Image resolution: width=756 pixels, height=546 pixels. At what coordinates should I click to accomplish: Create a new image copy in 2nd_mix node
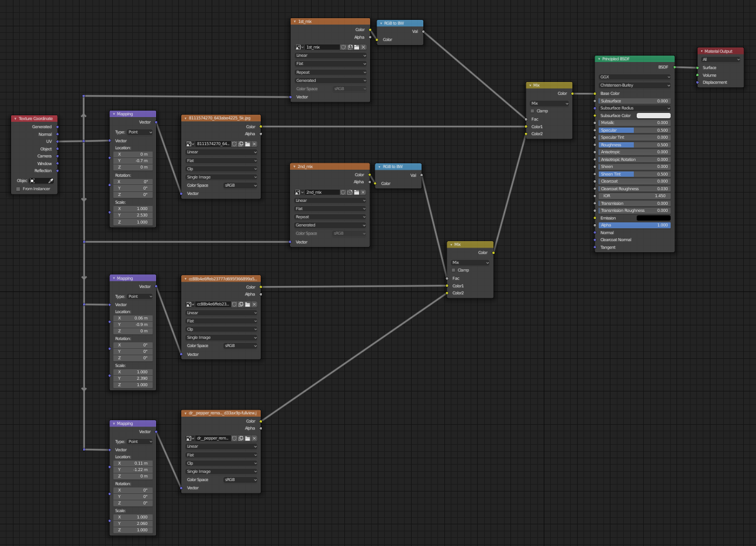(350, 192)
